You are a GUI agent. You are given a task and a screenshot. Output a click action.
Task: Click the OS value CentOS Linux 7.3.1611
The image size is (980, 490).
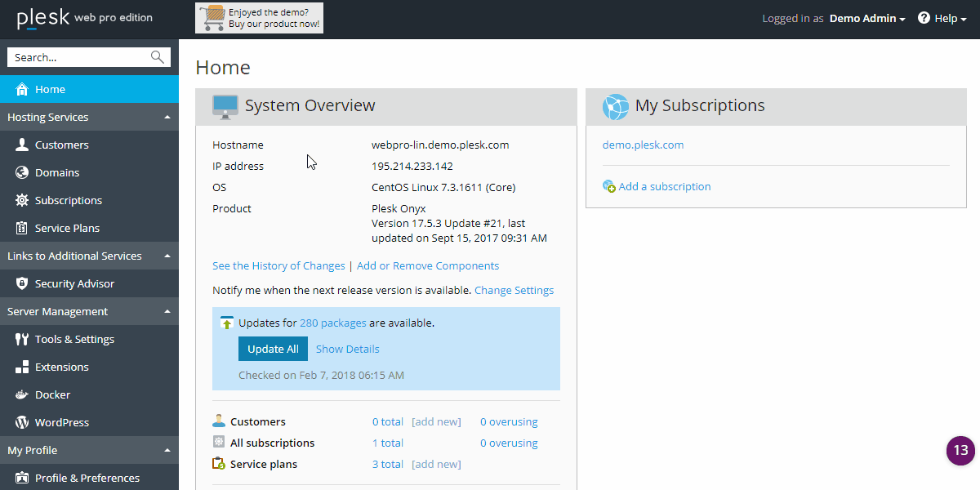[x=443, y=187]
